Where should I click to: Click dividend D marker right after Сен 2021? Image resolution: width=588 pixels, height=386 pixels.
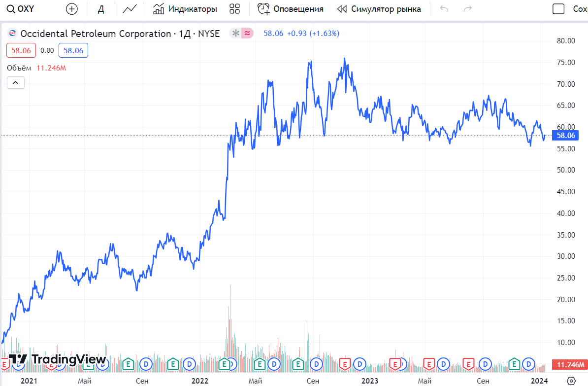[x=146, y=364]
